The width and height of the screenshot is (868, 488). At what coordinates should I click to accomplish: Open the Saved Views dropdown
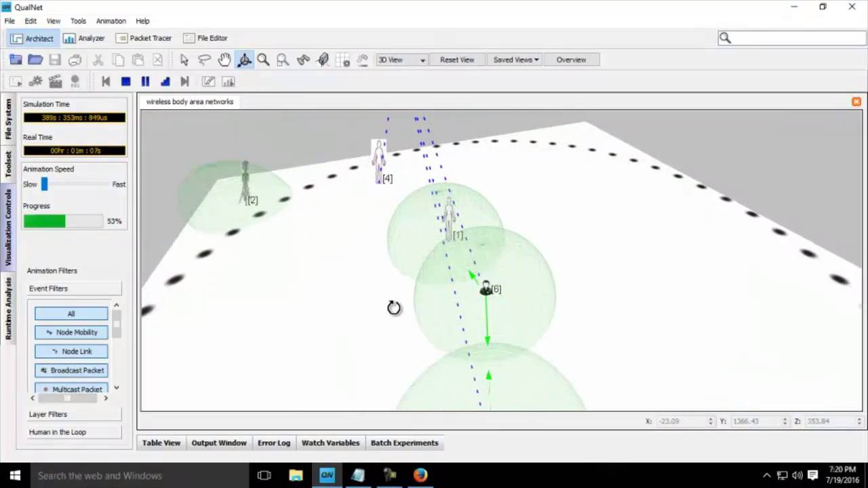pos(516,60)
